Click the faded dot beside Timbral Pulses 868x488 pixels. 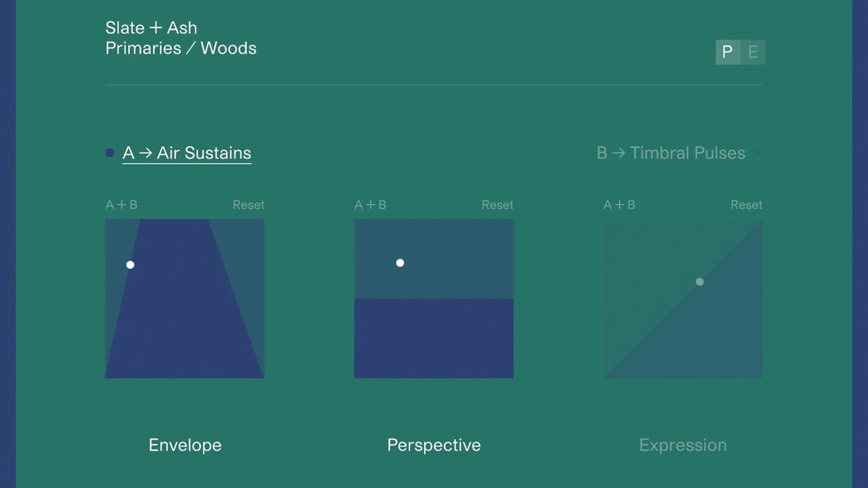click(757, 153)
